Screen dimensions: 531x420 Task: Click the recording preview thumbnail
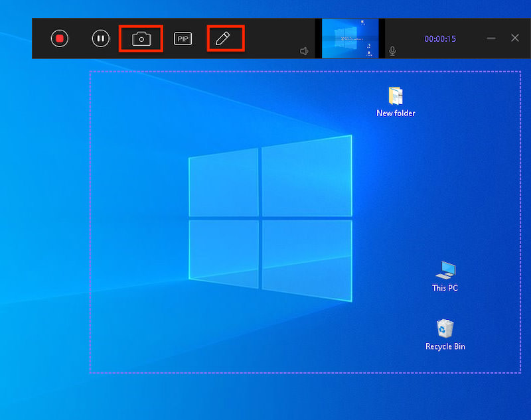point(350,38)
